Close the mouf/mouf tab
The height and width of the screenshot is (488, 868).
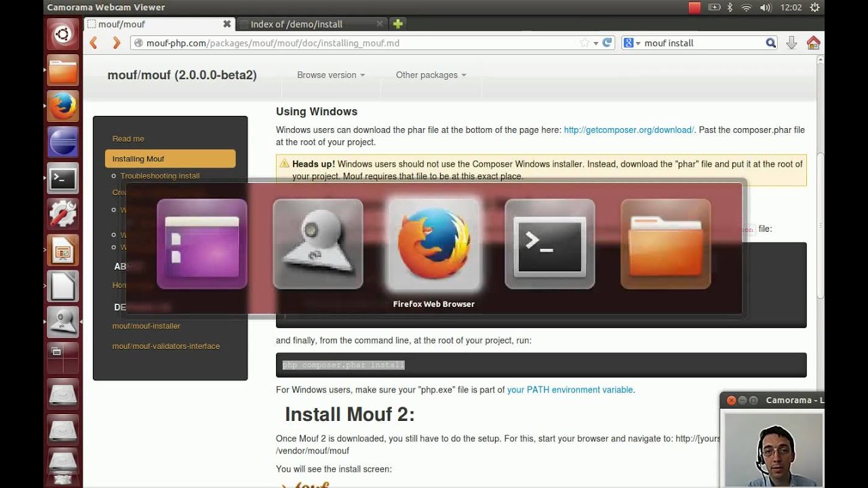[226, 24]
